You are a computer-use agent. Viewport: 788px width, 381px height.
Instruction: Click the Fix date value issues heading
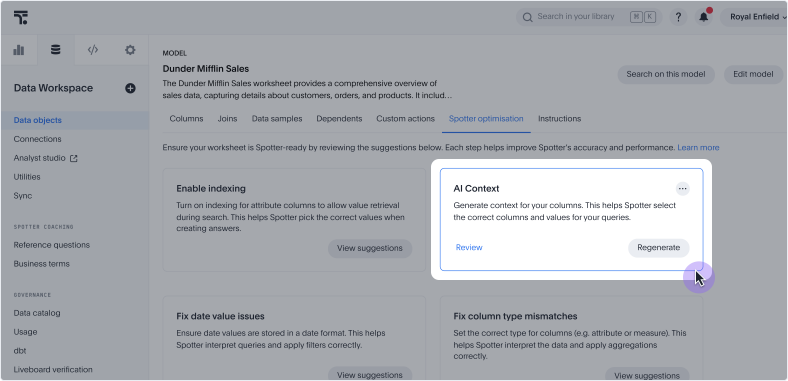pyautogui.click(x=220, y=317)
